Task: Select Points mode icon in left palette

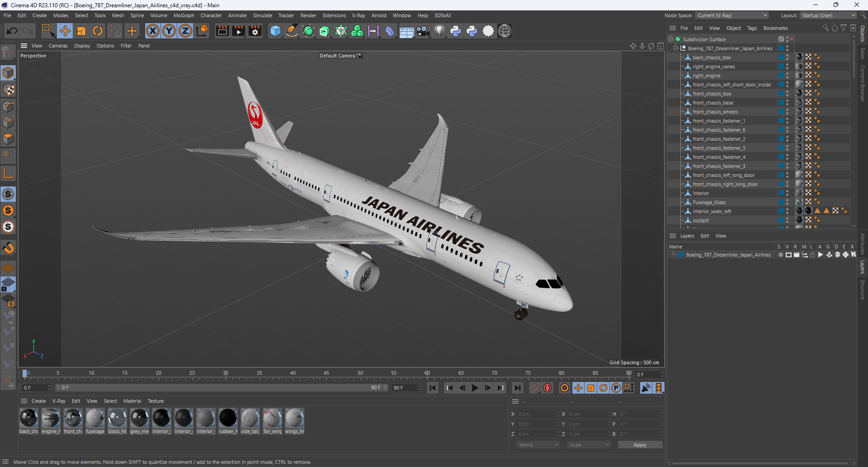Action: click(9, 106)
